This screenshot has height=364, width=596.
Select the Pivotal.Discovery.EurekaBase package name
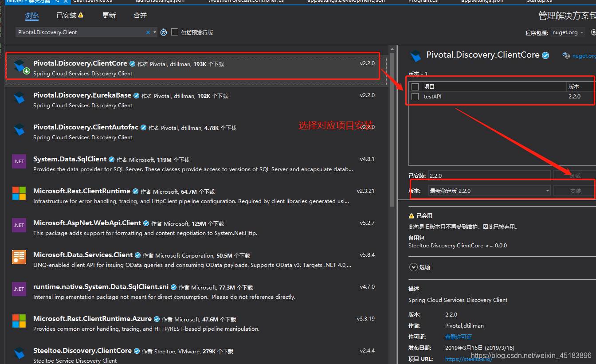82,95
